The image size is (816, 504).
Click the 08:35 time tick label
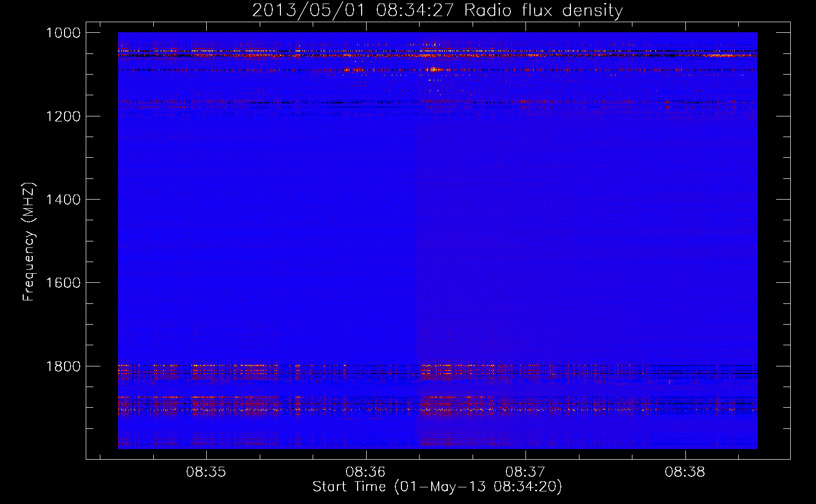click(x=206, y=472)
